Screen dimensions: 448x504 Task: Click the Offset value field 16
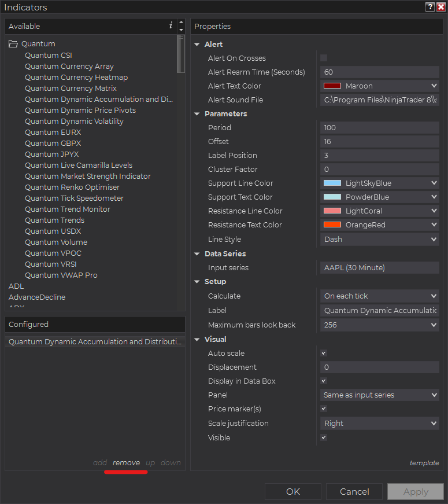[x=380, y=141]
